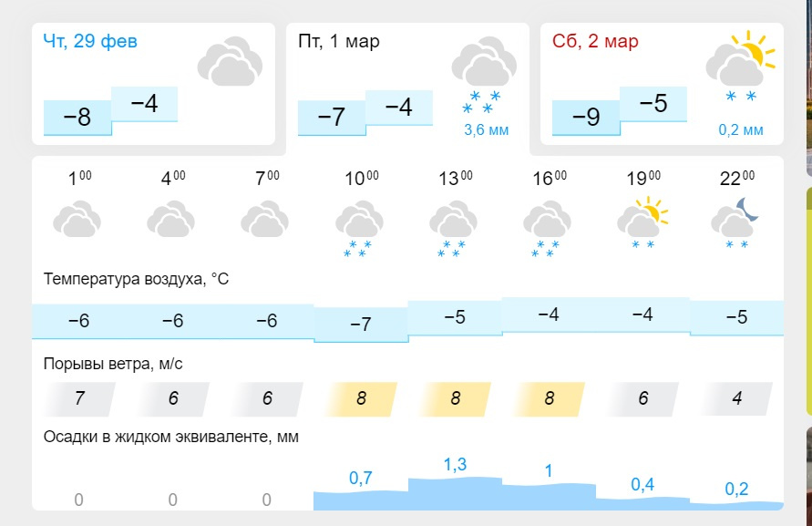
Task: Click the cloud icon under 1:00
Action: point(77,222)
